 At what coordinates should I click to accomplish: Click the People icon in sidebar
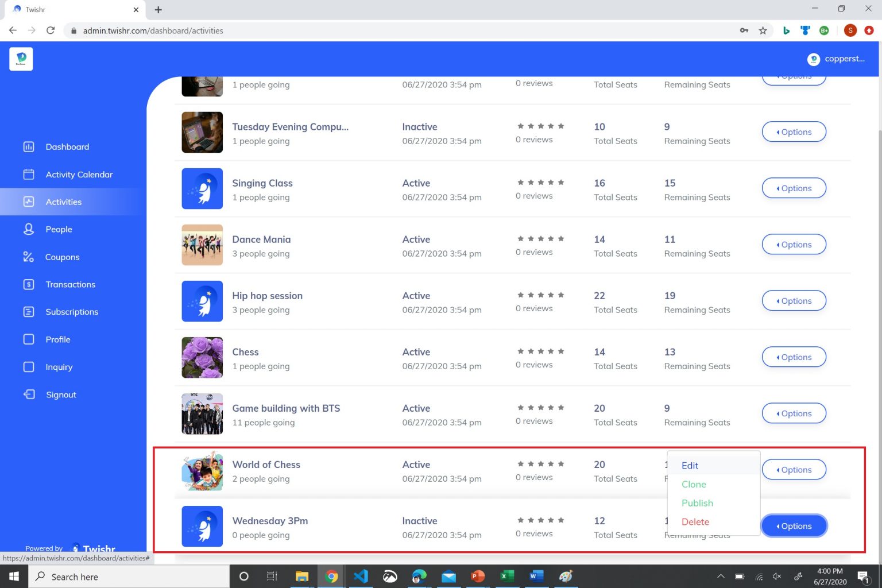click(29, 229)
